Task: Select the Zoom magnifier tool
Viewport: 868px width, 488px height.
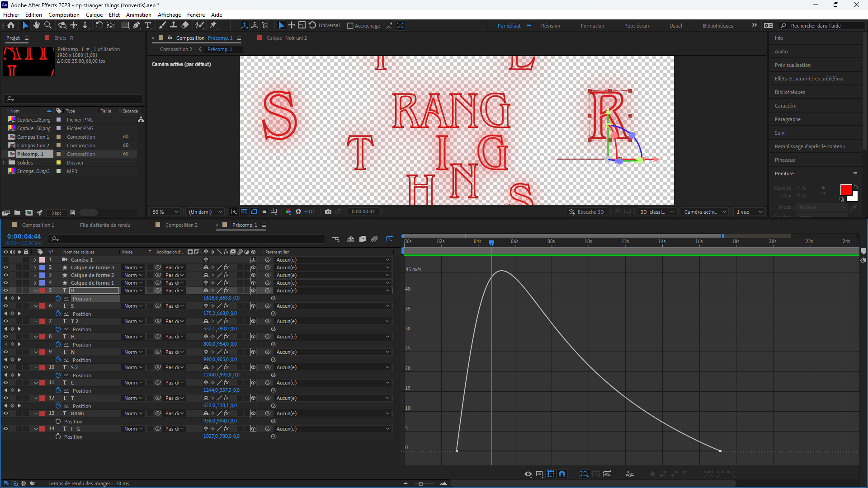Action: (47, 25)
